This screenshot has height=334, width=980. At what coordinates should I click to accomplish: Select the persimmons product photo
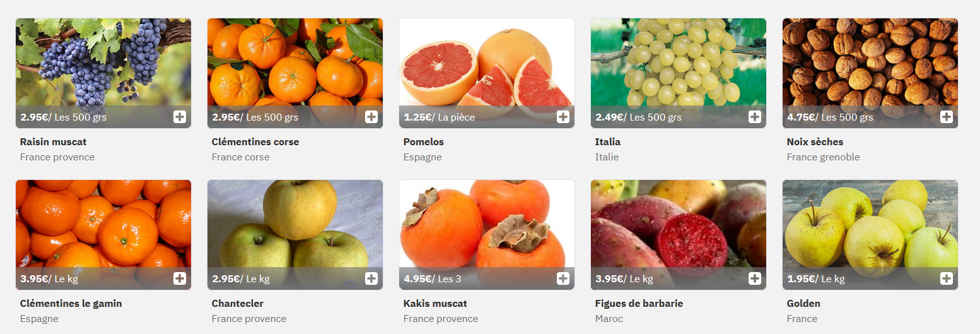click(487, 235)
